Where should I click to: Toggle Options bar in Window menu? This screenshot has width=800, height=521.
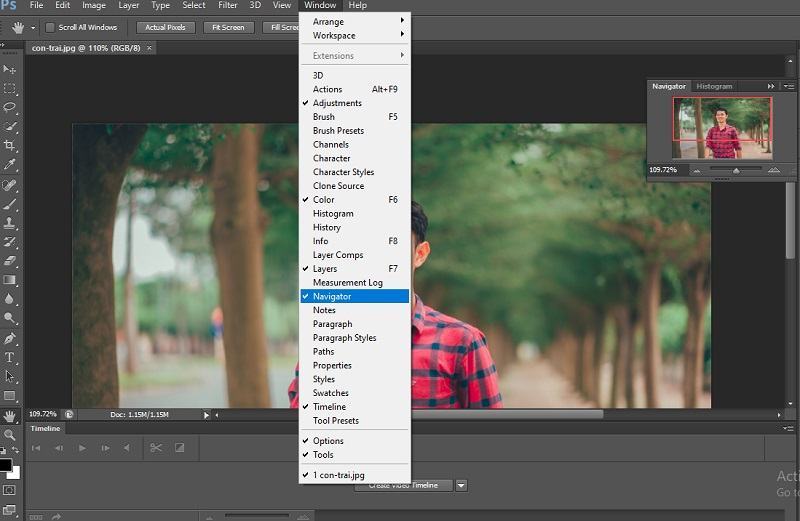point(355,441)
